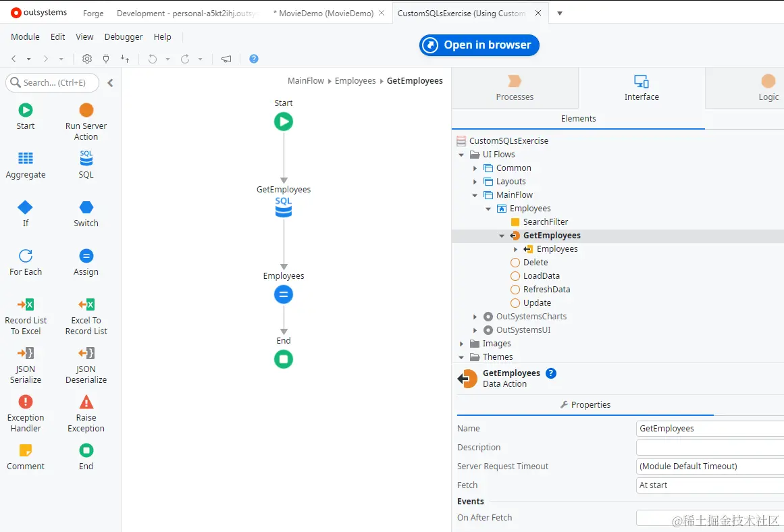Open the Module menu

[25, 37]
